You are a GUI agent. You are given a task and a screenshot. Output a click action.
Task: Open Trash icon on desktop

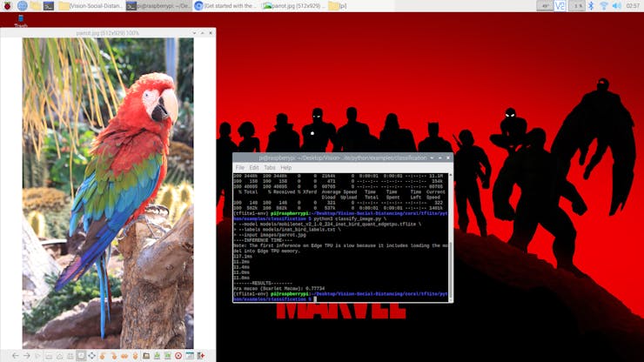pyautogui.click(x=21, y=22)
